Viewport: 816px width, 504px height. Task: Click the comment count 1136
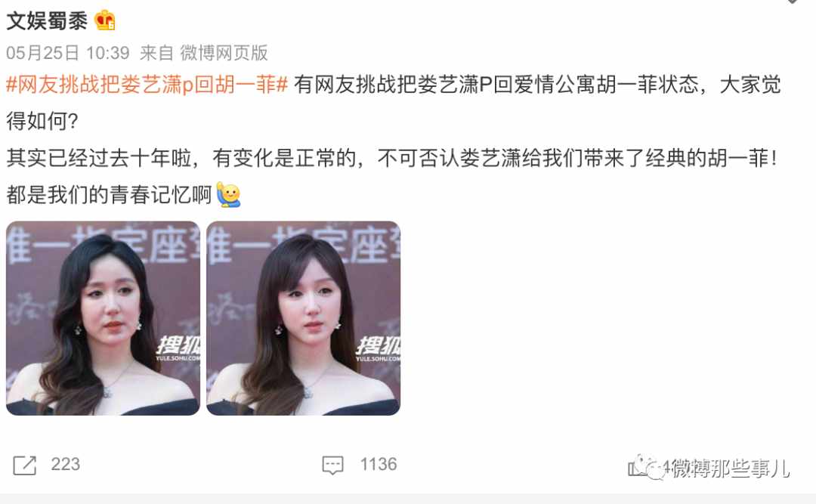click(x=379, y=464)
